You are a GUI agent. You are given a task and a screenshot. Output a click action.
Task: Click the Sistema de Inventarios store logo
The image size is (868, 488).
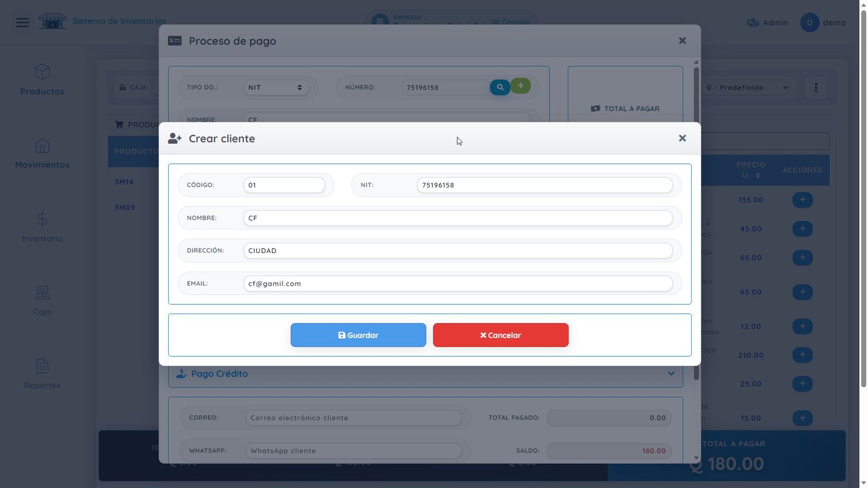pyautogui.click(x=53, y=21)
